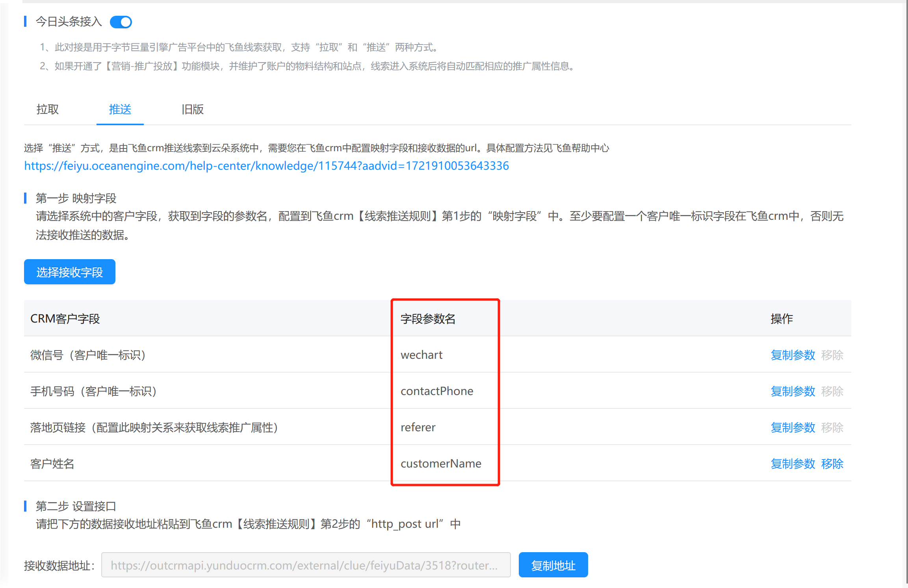Click 移除 in the 手机号码 row
908x588 pixels.
click(x=832, y=391)
